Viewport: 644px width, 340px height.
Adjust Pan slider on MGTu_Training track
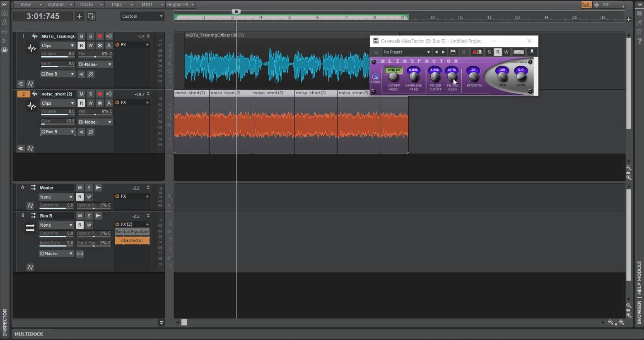(x=95, y=54)
